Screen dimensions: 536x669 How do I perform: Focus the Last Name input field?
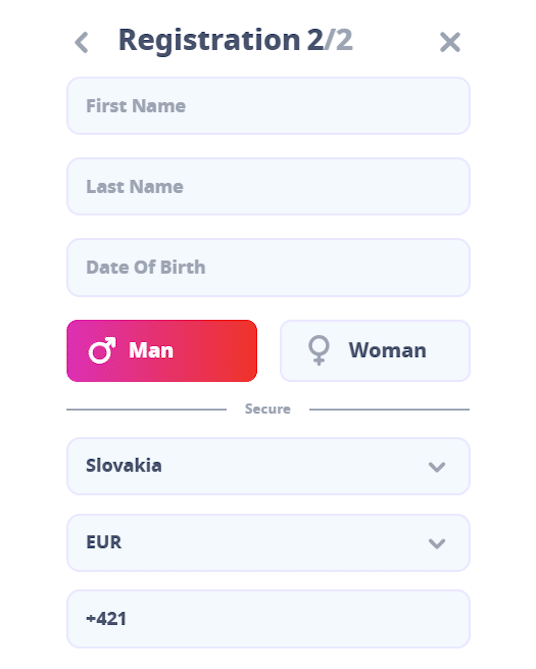tap(268, 186)
